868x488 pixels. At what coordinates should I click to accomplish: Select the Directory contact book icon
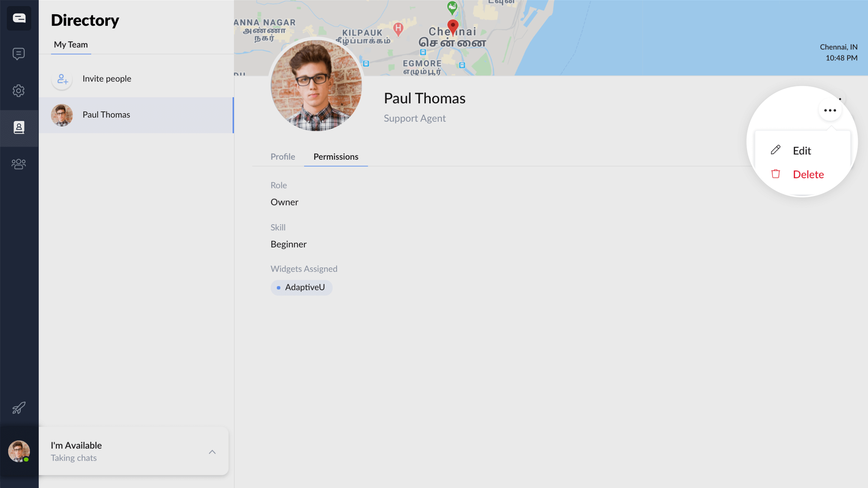point(19,128)
